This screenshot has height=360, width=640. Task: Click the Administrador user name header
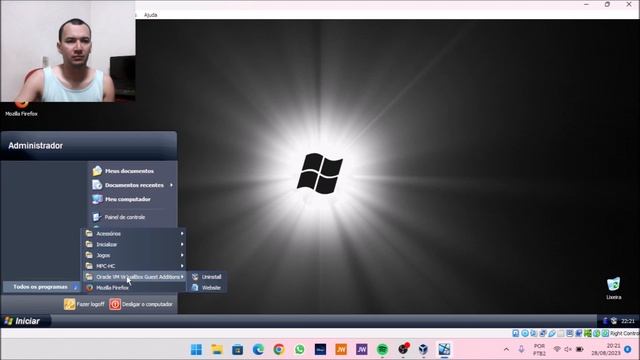(x=36, y=146)
